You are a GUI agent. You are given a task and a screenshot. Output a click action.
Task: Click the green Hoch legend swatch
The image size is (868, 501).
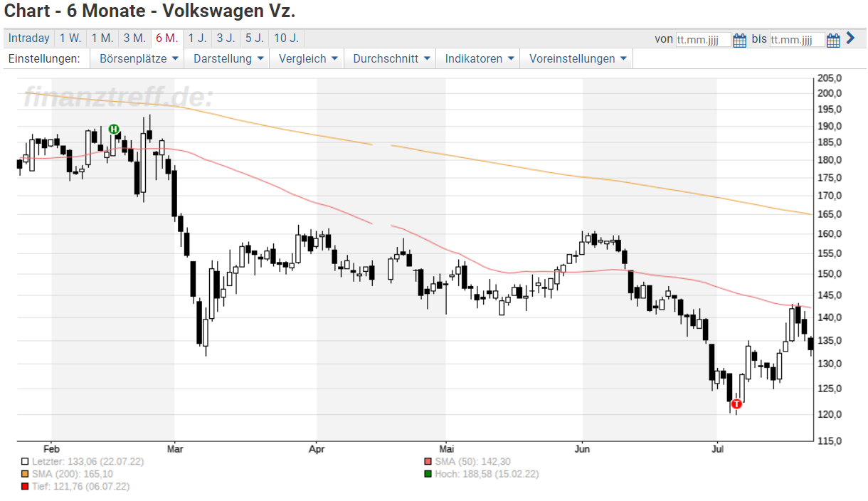pyautogui.click(x=428, y=474)
